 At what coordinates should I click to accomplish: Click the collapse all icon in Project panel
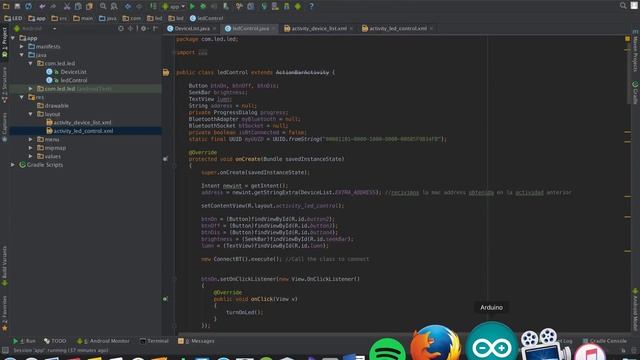[x=131, y=29]
